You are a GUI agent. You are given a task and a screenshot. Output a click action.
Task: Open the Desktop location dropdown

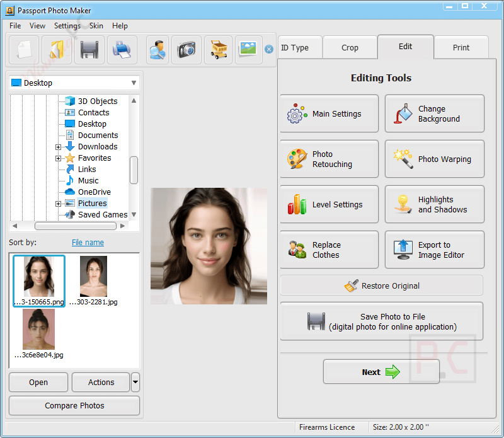pos(74,83)
